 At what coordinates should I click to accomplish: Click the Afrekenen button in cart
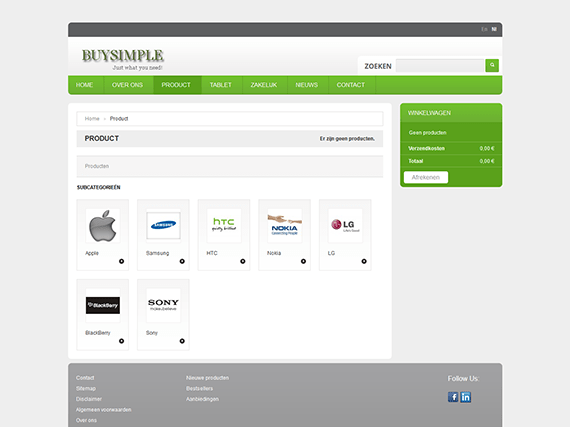[x=426, y=177]
